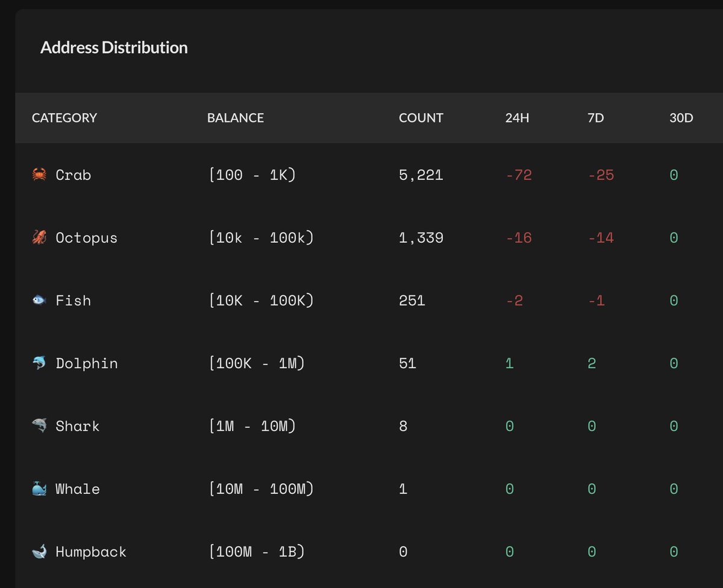This screenshot has height=588, width=723.
Task: Click the Dolphin 7D value 2
Action: (592, 363)
